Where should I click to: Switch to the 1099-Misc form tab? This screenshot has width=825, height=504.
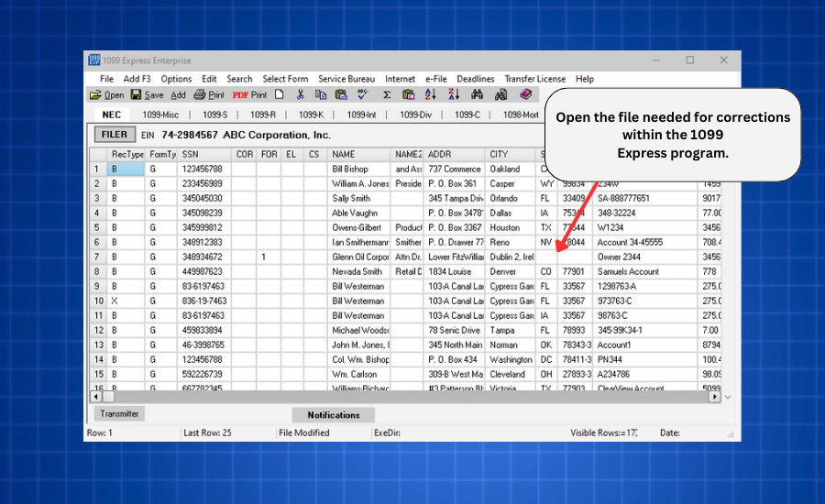(x=159, y=115)
